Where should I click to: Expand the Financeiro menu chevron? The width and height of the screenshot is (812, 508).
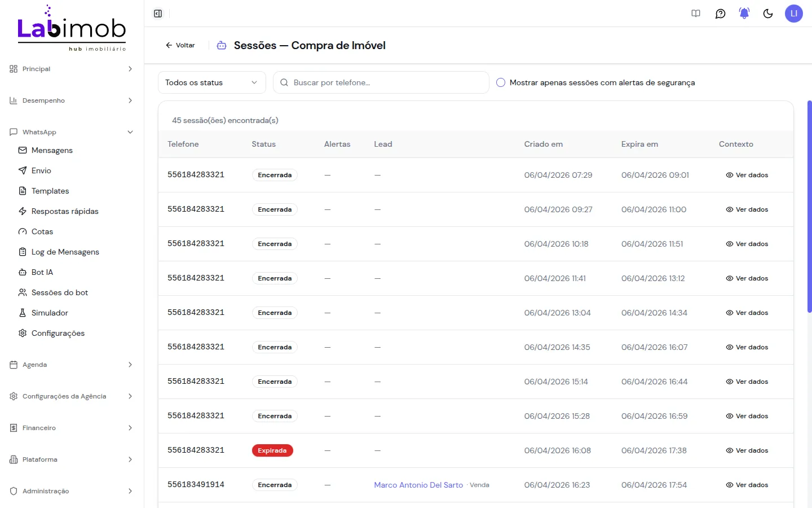(x=130, y=428)
